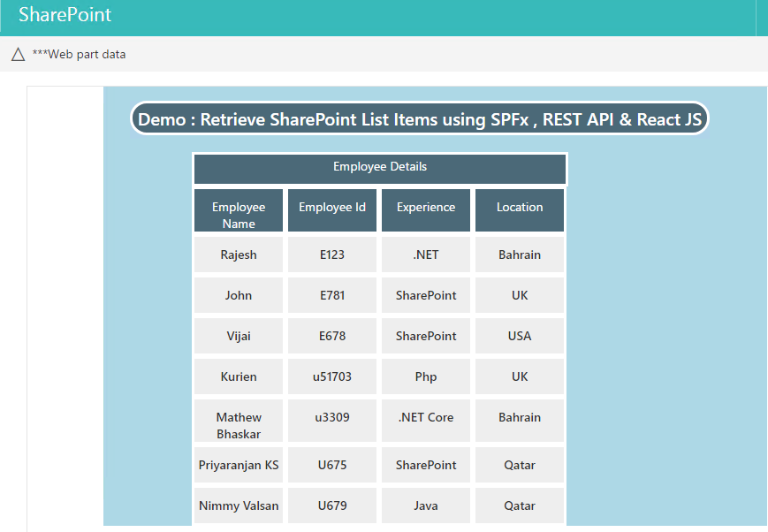Select the Employee Name column header
Viewport: 768px width, 532px height.
tap(239, 215)
